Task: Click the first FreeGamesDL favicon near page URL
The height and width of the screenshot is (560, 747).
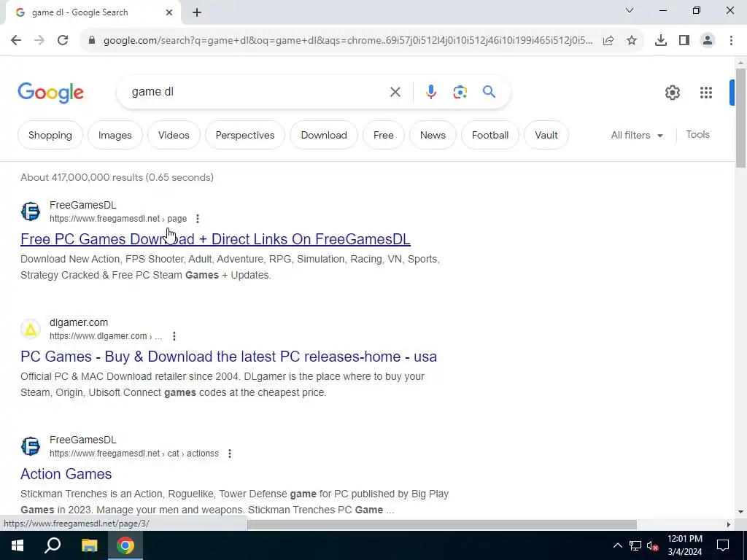Action: (31, 211)
